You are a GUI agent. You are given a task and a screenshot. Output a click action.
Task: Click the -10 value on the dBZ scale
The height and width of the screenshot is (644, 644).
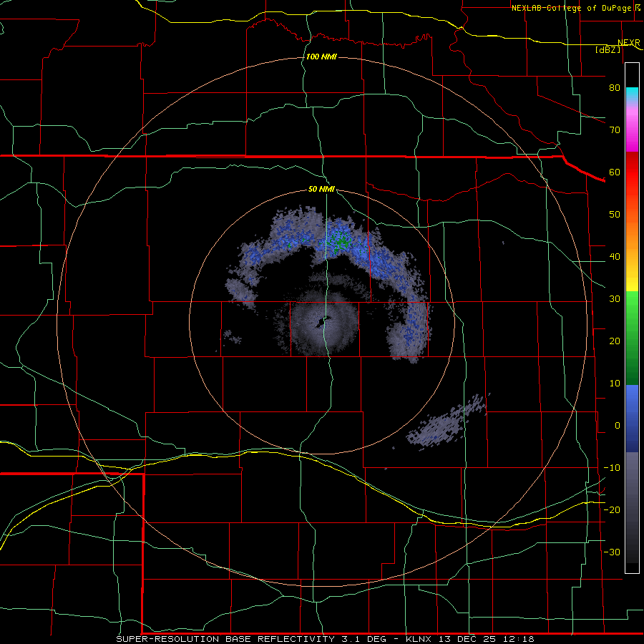612,468
